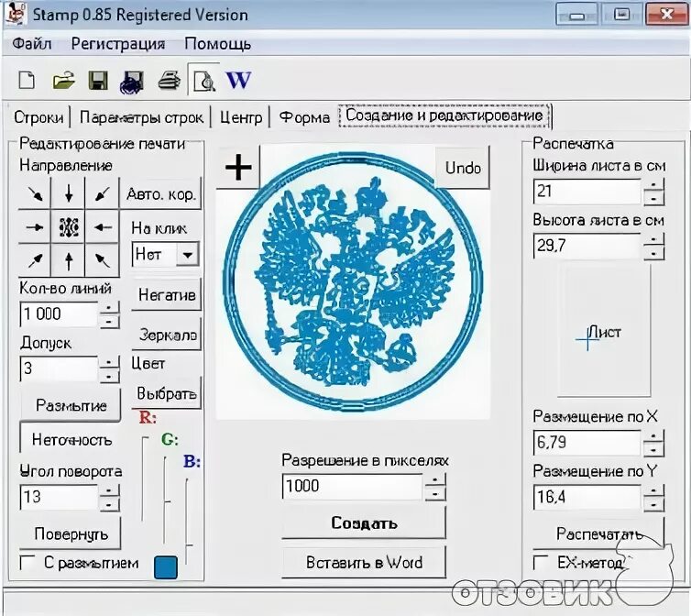Switch to the Центр tab
This screenshot has height=616, width=691.
241,117
